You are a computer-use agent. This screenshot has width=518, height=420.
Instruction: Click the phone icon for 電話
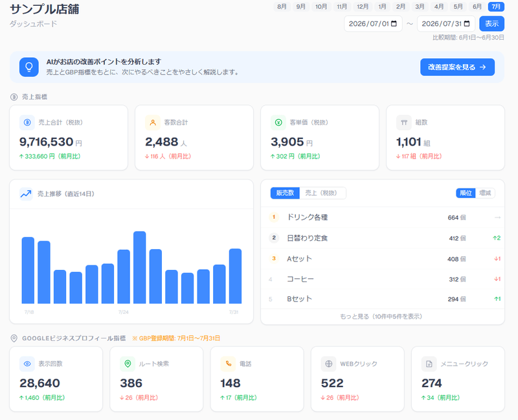pos(229,364)
